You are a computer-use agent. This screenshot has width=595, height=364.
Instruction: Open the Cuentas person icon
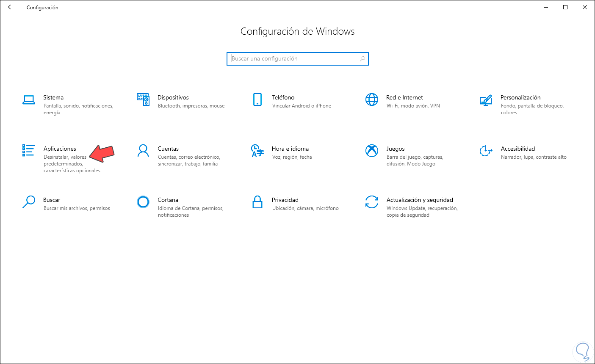tap(143, 151)
